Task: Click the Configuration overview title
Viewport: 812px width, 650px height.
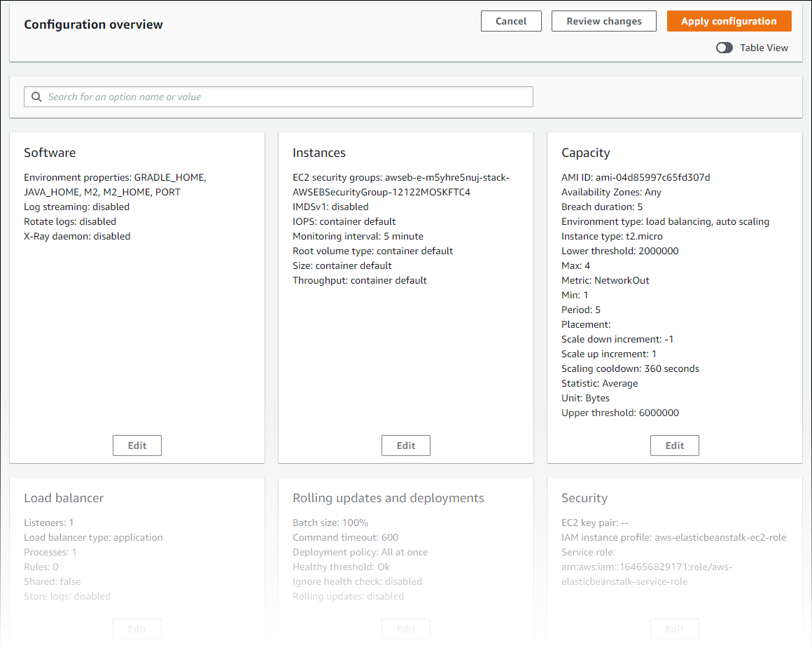Action: 93,25
